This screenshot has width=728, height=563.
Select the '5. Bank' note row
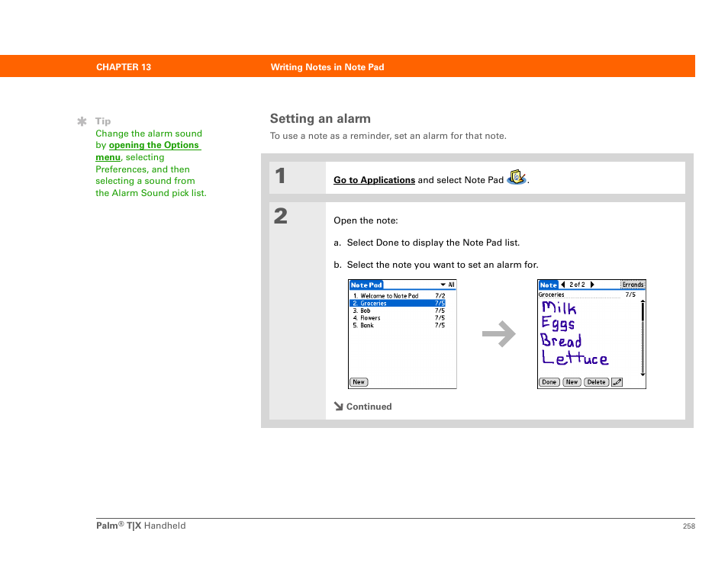point(398,325)
